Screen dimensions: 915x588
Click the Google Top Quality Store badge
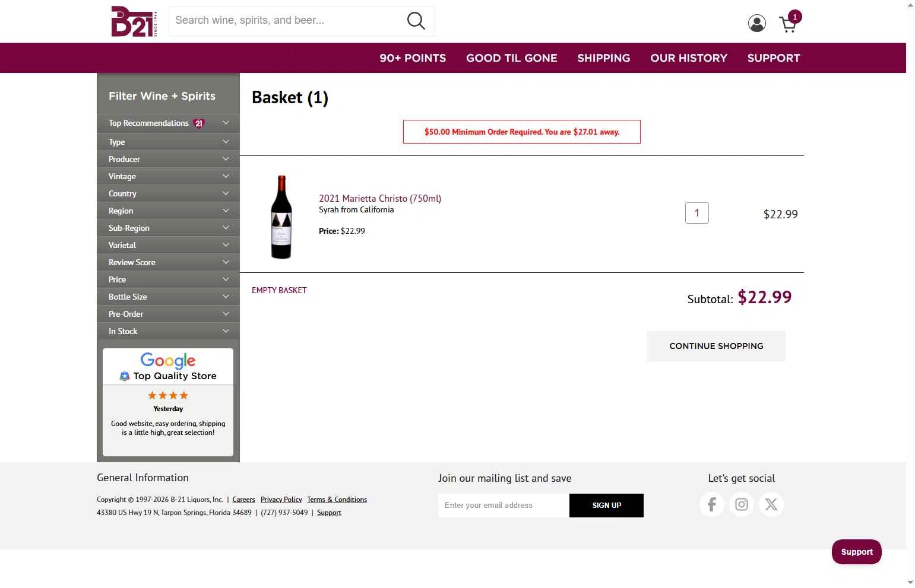point(168,367)
